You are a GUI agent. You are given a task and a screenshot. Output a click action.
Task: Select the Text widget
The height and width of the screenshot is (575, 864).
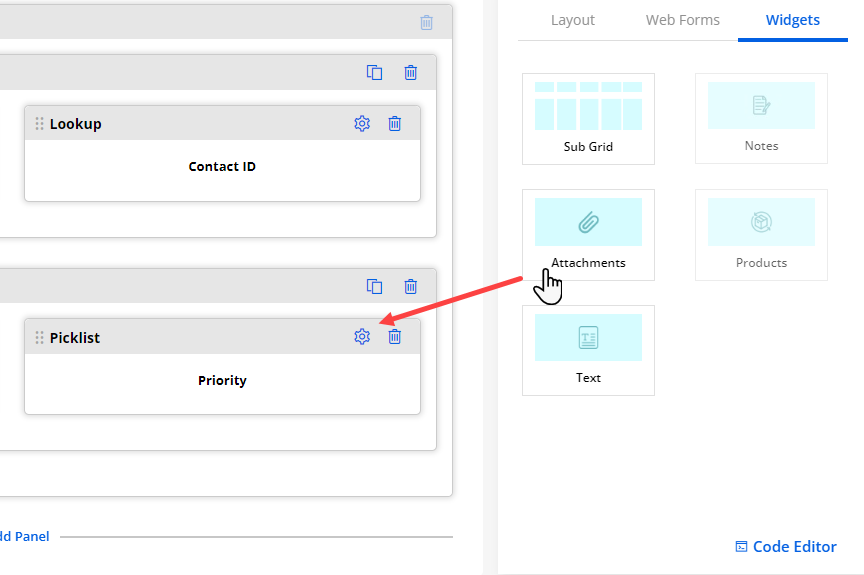coord(588,350)
